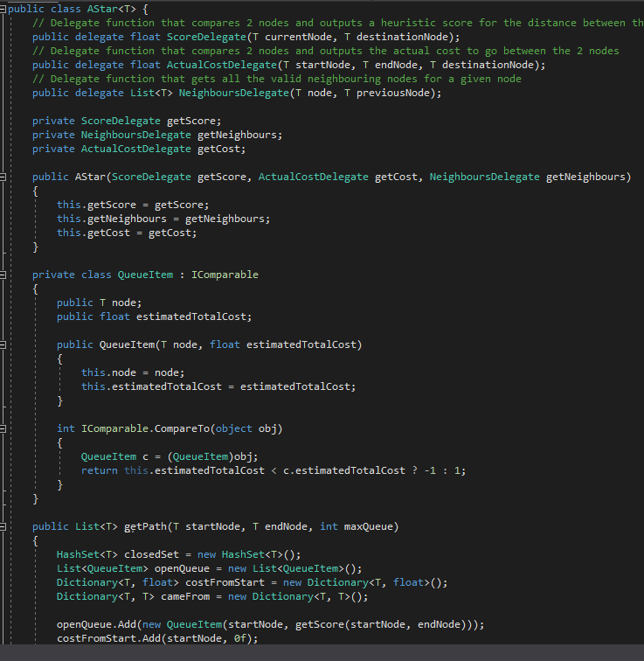Click IComparable after the QueueItem class name
The height and width of the screenshot is (661, 644).
[225, 275]
